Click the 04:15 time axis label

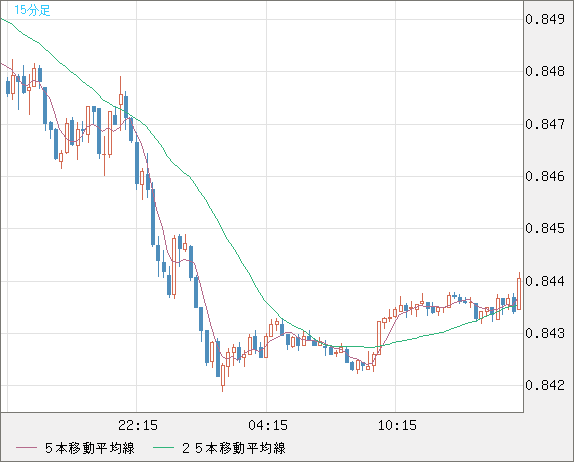pyautogui.click(x=268, y=425)
